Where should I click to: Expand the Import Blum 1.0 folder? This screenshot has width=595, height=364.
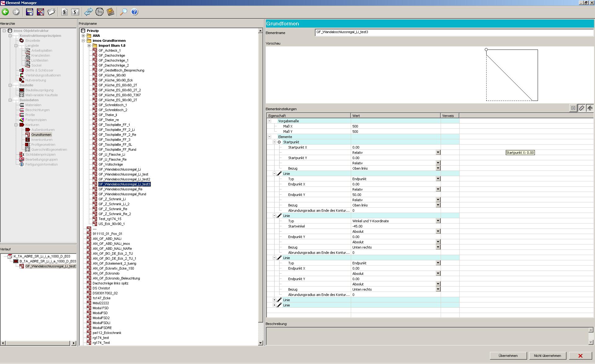(89, 45)
